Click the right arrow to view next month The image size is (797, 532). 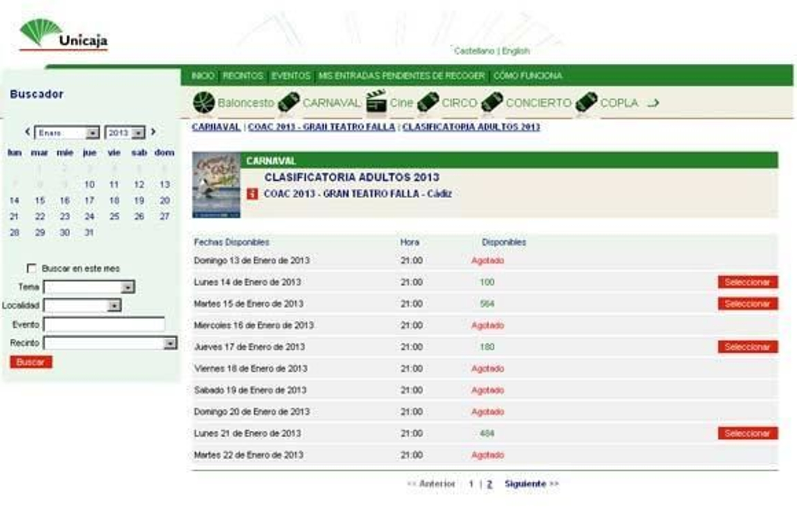[x=153, y=132]
